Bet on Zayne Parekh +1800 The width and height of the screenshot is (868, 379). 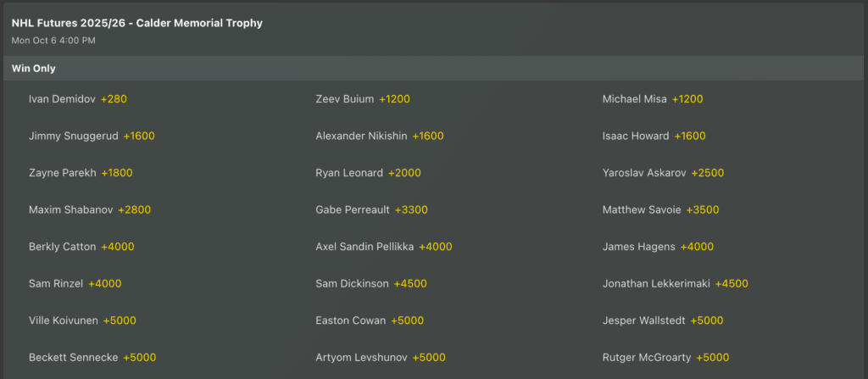coord(117,173)
